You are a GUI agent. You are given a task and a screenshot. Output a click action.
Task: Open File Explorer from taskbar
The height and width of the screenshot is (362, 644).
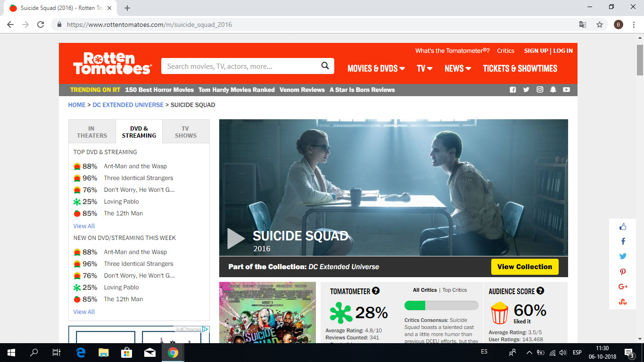coord(103,353)
